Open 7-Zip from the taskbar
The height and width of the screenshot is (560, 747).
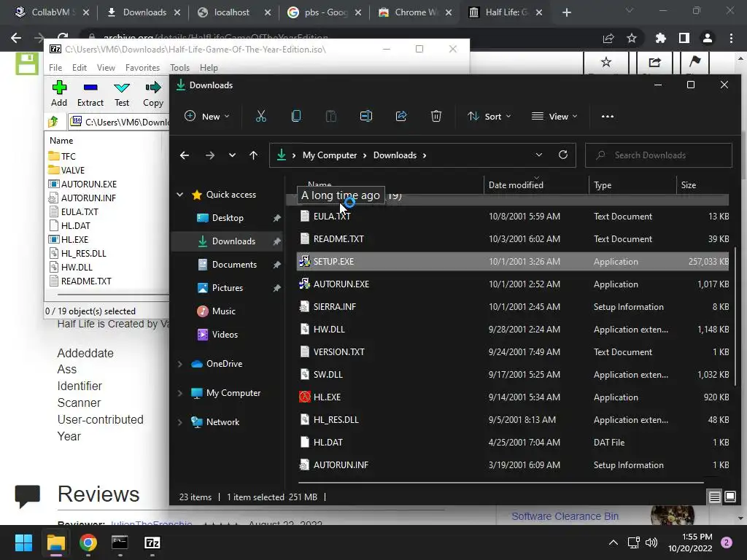pyautogui.click(x=152, y=542)
